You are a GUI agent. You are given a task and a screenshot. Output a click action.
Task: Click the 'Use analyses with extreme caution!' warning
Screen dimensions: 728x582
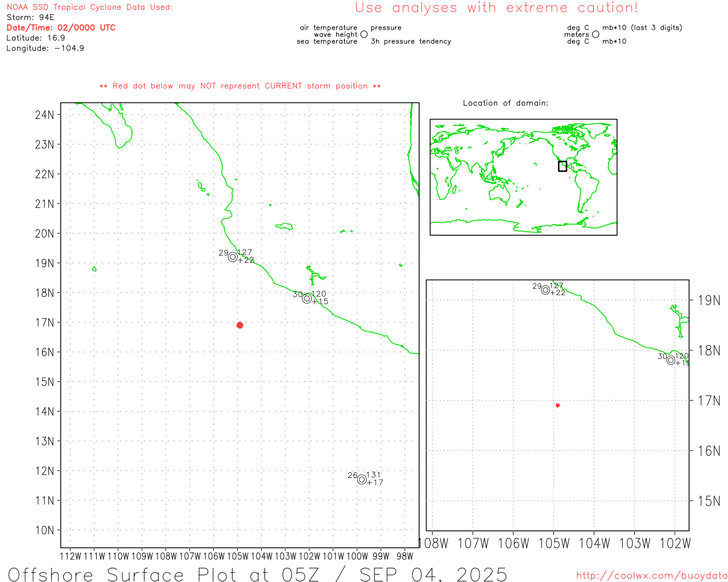click(497, 7)
